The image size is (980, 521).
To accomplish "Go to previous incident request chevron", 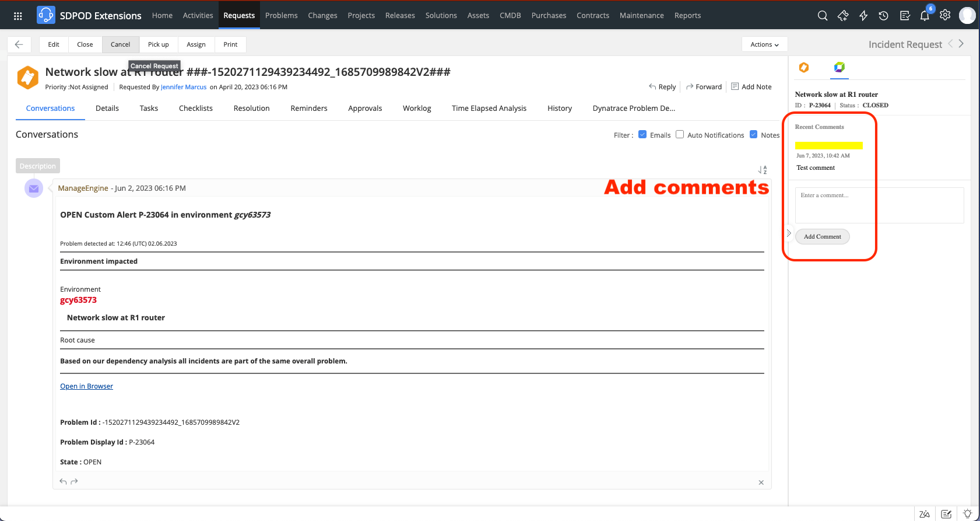I will click(951, 44).
